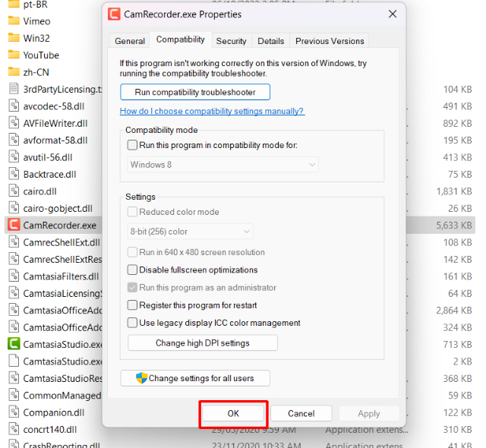486x448 pixels.
Task: Click the 3rdPartyLicensing text file icon
Action: pyautogui.click(x=14, y=89)
